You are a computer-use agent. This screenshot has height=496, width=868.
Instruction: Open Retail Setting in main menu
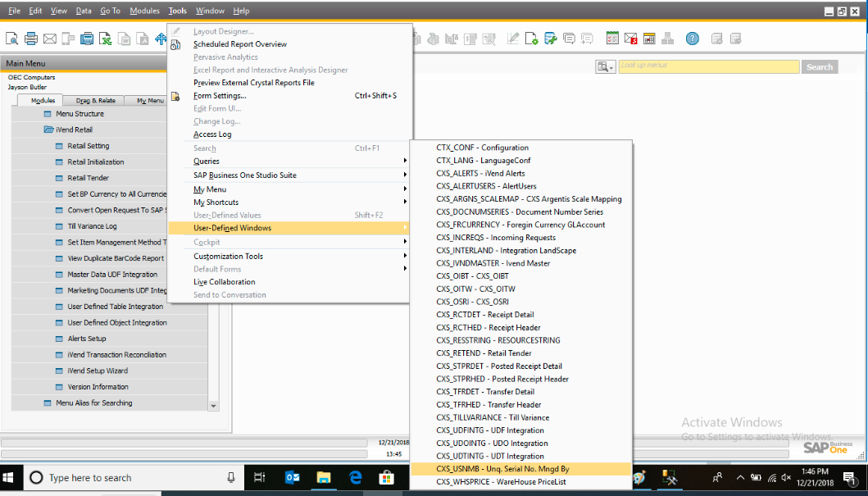point(89,146)
